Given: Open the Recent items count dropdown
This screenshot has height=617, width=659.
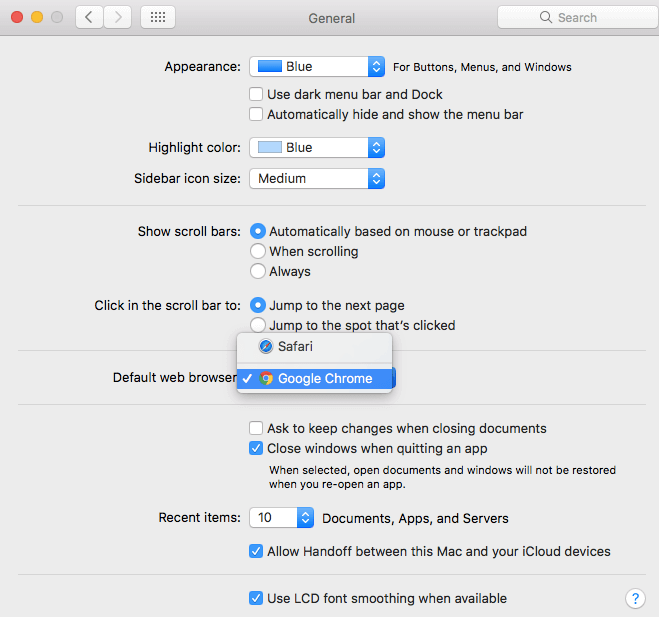Looking at the screenshot, I should 281,517.
